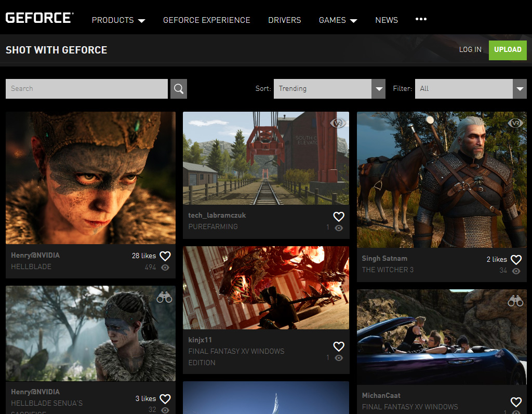Click the GeForce logo
The width and height of the screenshot is (532, 414).
click(39, 18)
